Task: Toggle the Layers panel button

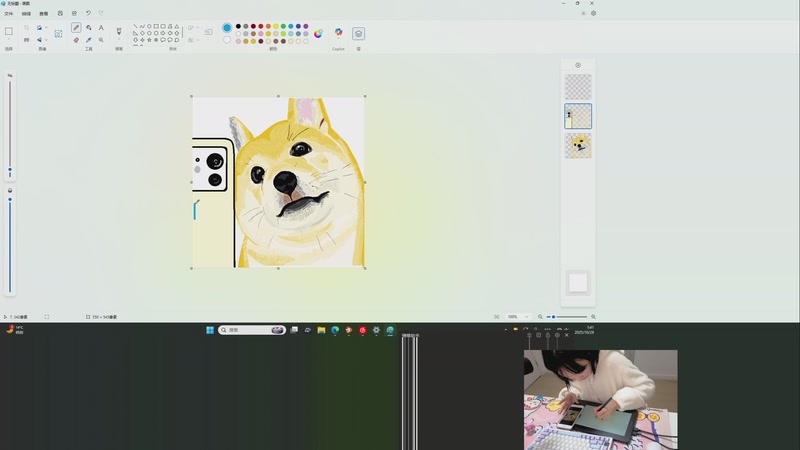Action: [x=358, y=34]
